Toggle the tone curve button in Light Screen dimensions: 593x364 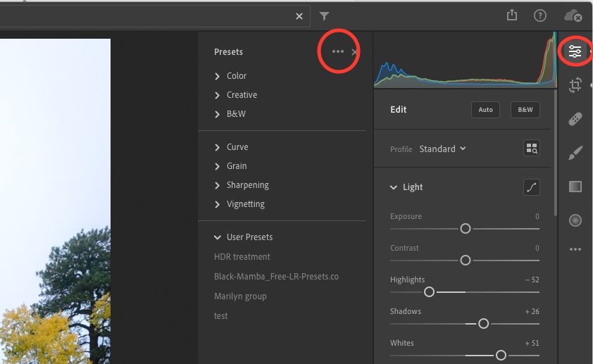pos(531,187)
